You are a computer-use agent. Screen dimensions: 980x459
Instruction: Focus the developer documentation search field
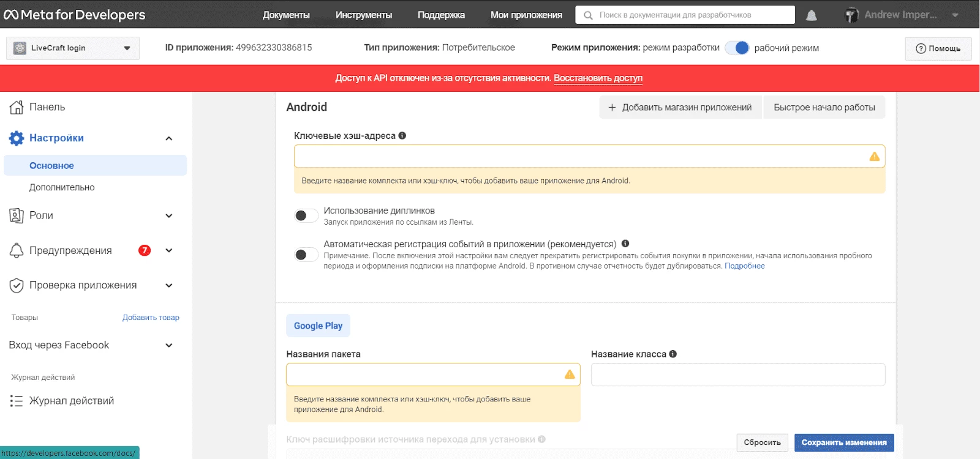coord(685,15)
